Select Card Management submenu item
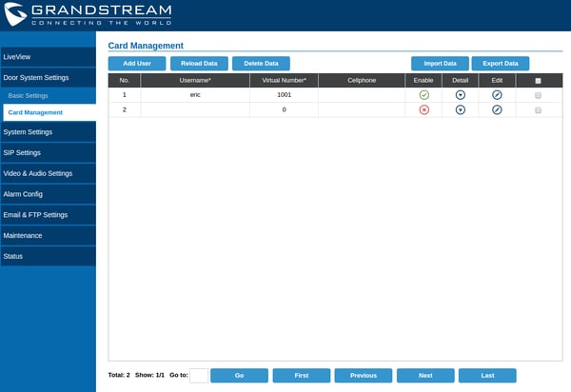Image resolution: width=571 pixels, height=392 pixels. pos(49,112)
